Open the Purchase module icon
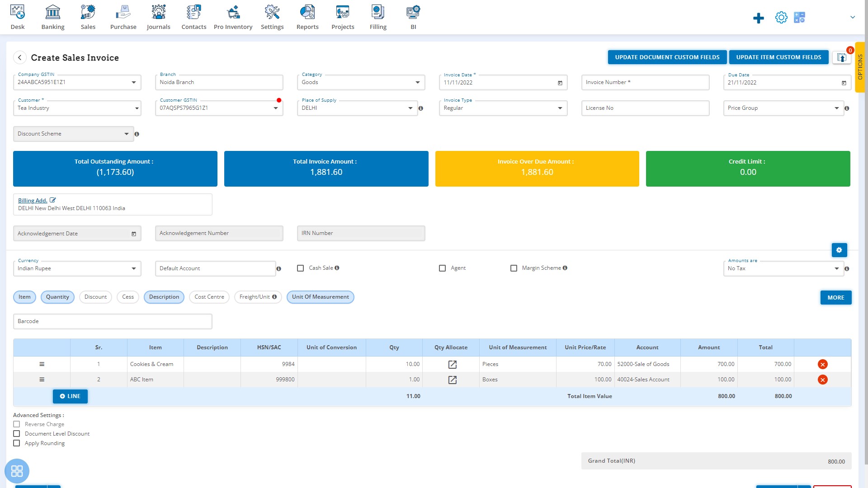 (x=123, y=12)
